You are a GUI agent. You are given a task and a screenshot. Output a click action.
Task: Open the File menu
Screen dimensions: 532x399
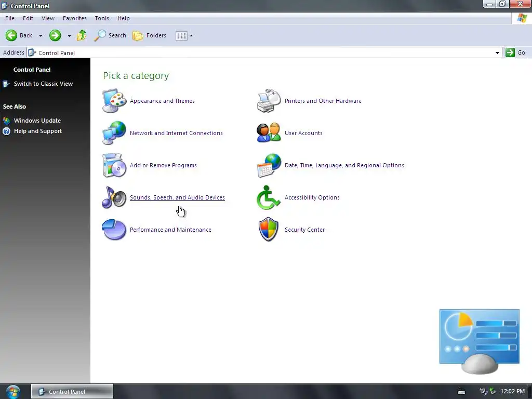click(10, 18)
